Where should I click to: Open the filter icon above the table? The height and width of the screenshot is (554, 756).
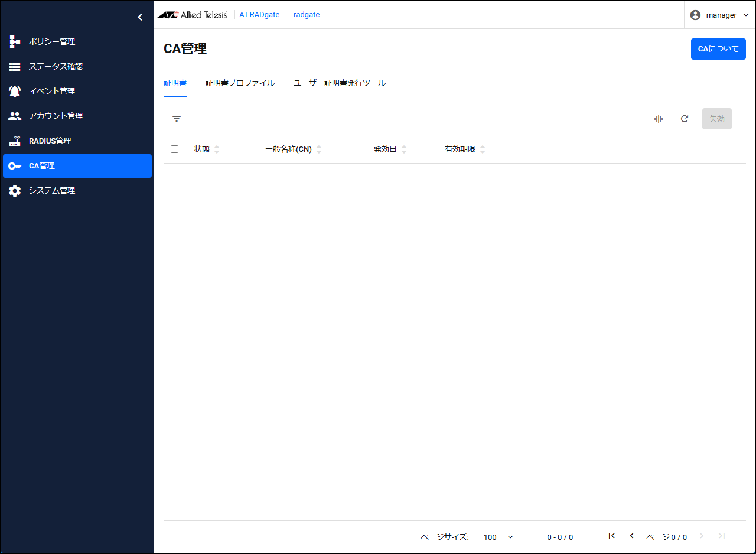[x=177, y=119]
